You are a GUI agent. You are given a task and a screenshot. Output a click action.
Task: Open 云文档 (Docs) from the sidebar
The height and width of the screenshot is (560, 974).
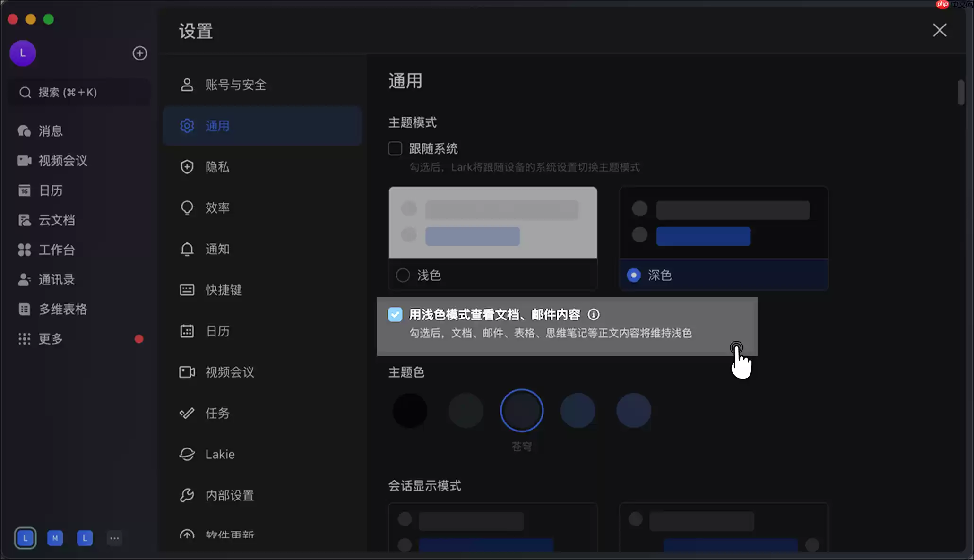(57, 220)
